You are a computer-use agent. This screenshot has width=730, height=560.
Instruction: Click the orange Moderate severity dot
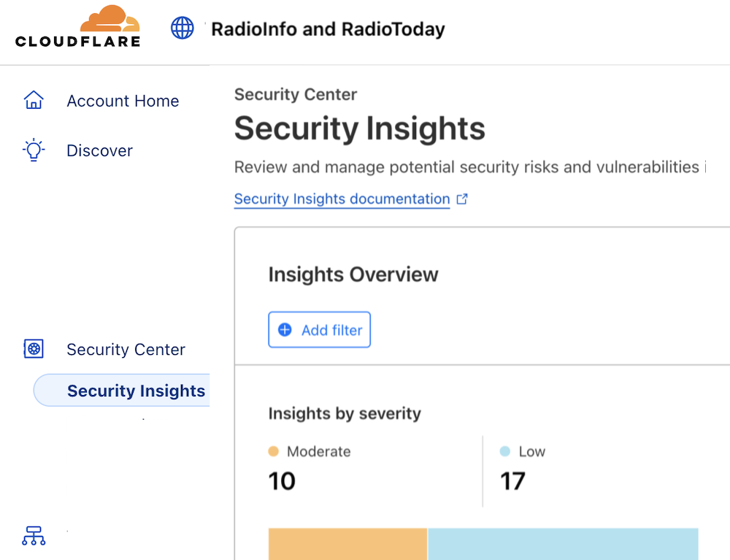pos(273,451)
